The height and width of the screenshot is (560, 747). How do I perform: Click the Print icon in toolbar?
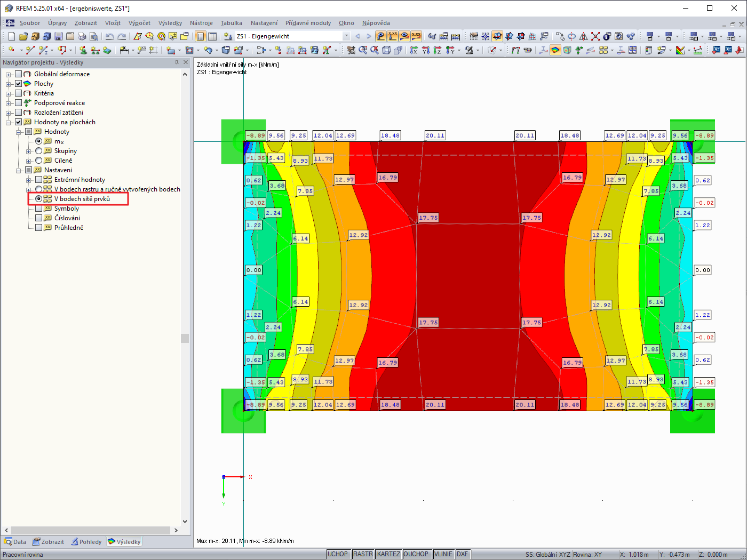click(x=82, y=36)
